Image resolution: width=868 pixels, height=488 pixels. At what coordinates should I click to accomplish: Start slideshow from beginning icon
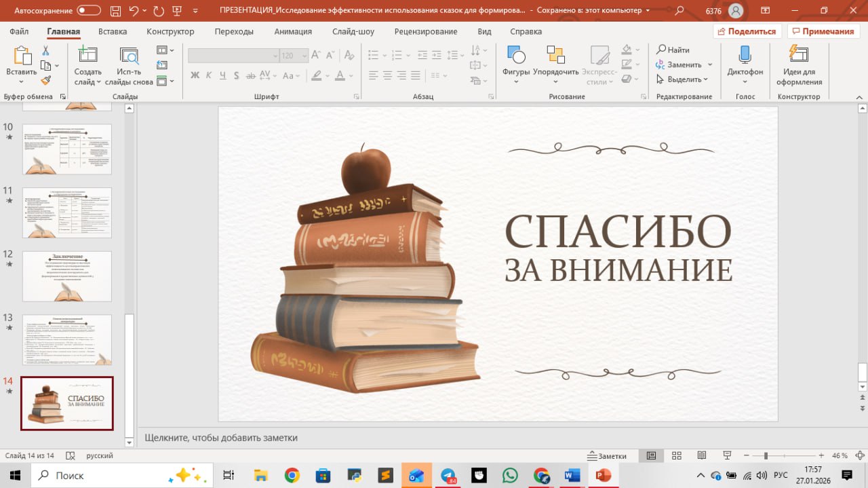[178, 11]
